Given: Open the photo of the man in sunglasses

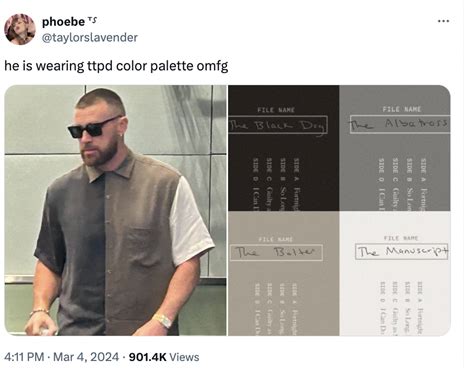Looking at the screenshot, I should tap(115, 210).
